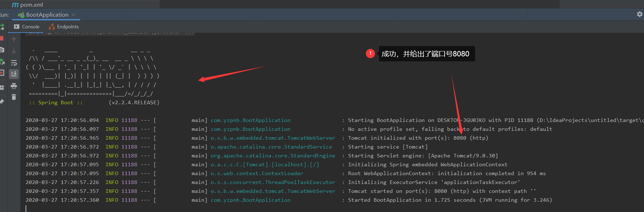644x212 pixels.
Task: Click timestamp 17:20:56.094 in first log line
Action: [80, 120]
